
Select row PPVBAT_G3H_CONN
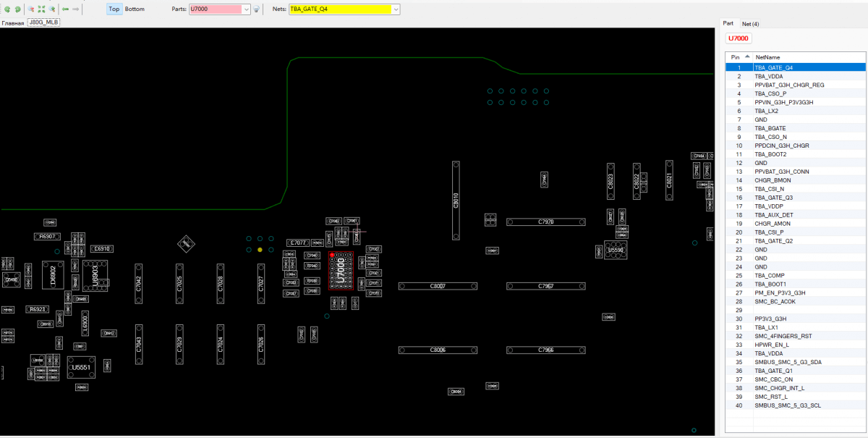point(795,172)
